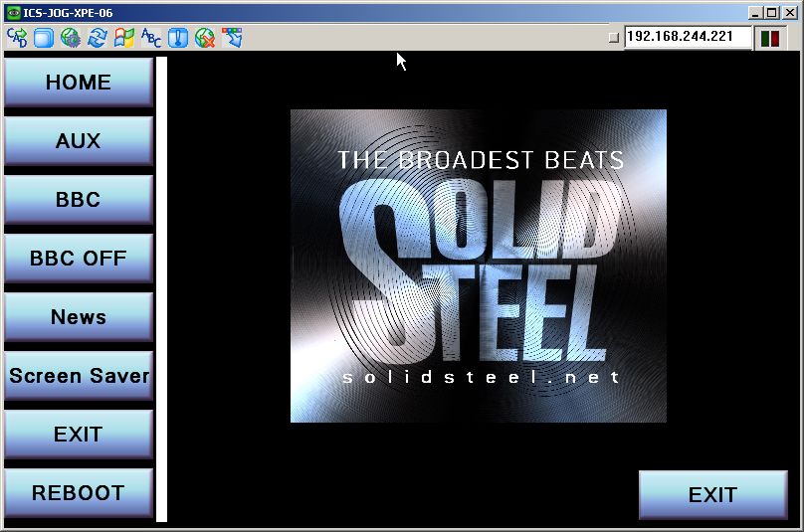The width and height of the screenshot is (804, 532).
Task: Click the colored bar with arrow icon
Action: click(x=232, y=38)
